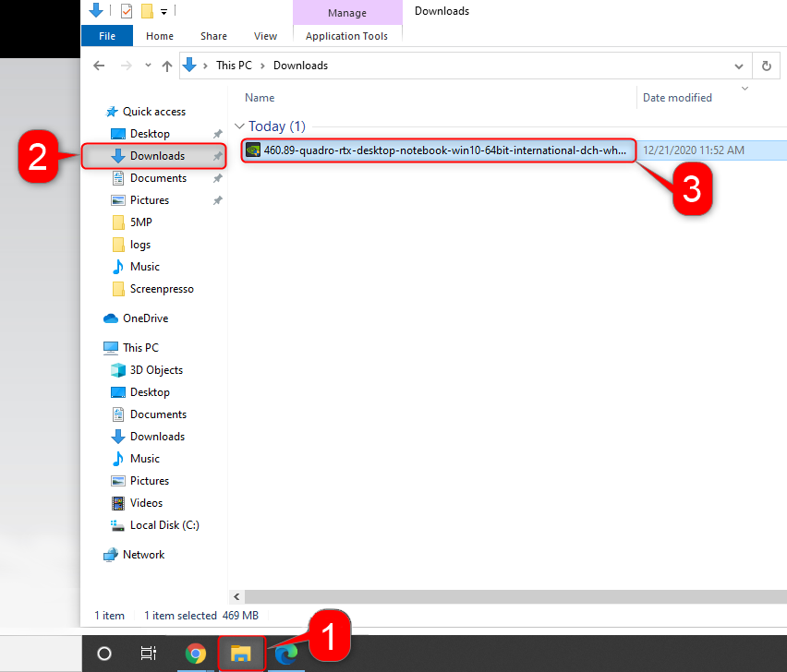Switch to the Home ribbon tab
Viewport: 787px width, 672px height.
[160, 36]
